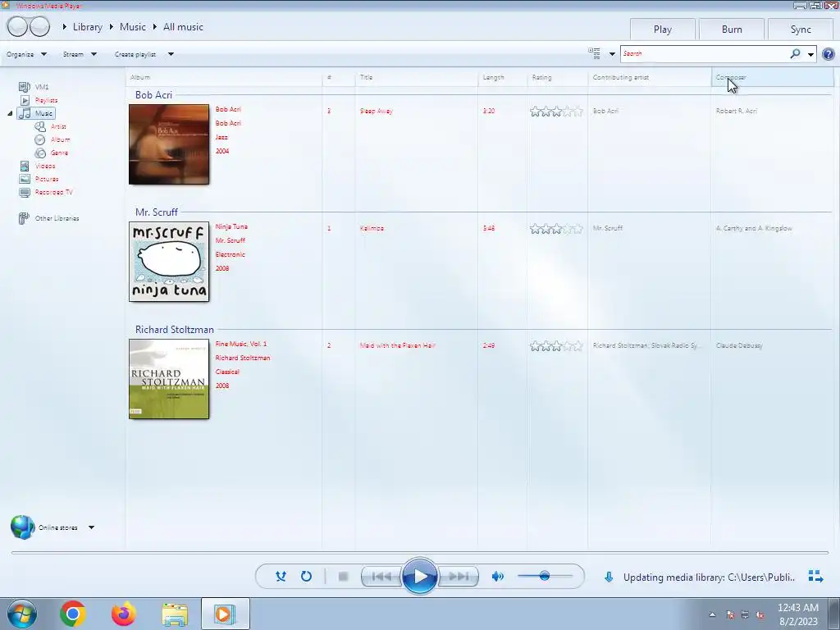Image resolution: width=840 pixels, height=630 pixels.
Task: Switch to Now Playing mode icon
Action: point(816,577)
